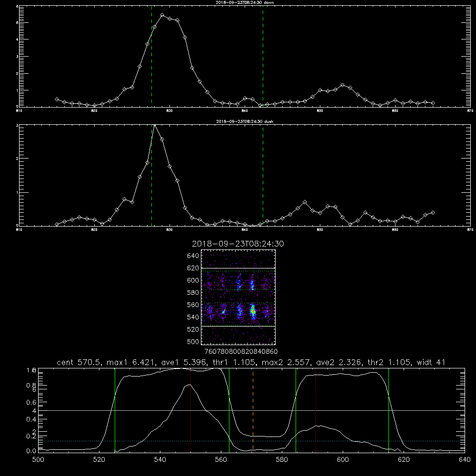Screen dimensions: 476x476
Task: Click the "620" label on bottom plot x-axis
Action: click(x=404, y=460)
